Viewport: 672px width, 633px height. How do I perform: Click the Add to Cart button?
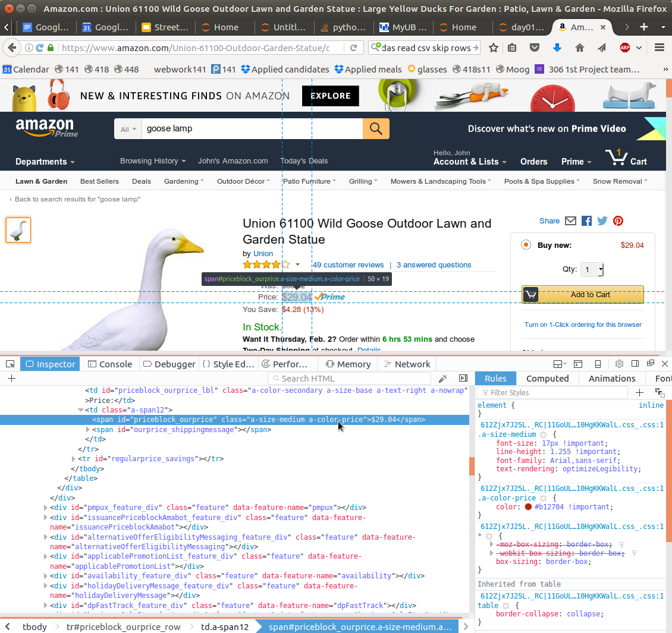point(583,295)
